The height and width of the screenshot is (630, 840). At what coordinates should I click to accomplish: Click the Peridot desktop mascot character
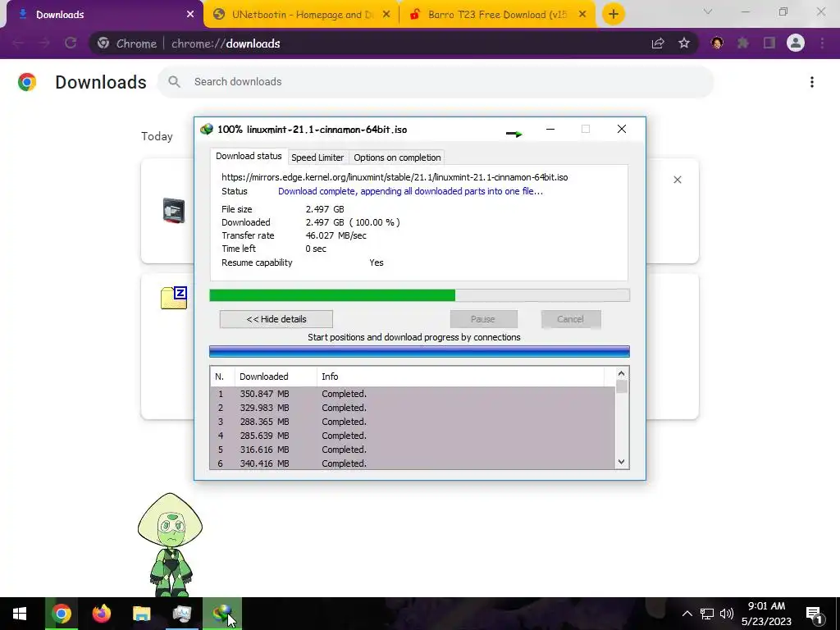point(171,544)
